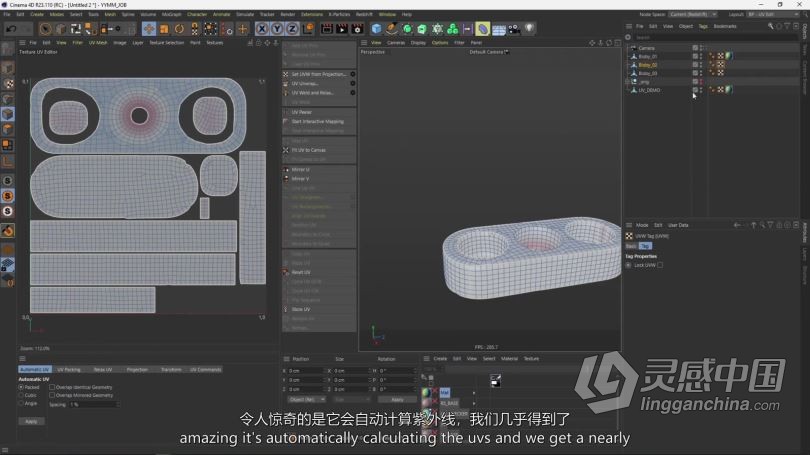Select the Camera object in Object Manager
The width and height of the screenshot is (810, 455).
pyautogui.click(x=646, y=48)
